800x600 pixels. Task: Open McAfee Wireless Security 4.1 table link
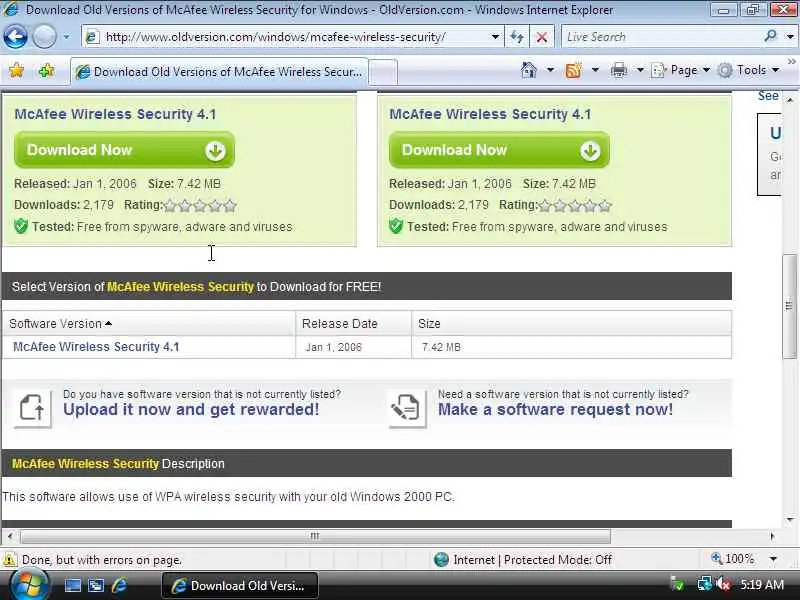tap(96, 347)
